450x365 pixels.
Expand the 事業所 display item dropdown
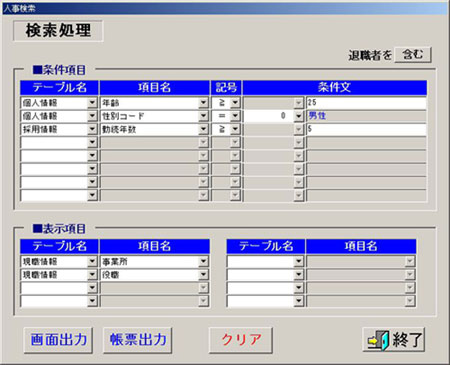(x=203, y=261)
